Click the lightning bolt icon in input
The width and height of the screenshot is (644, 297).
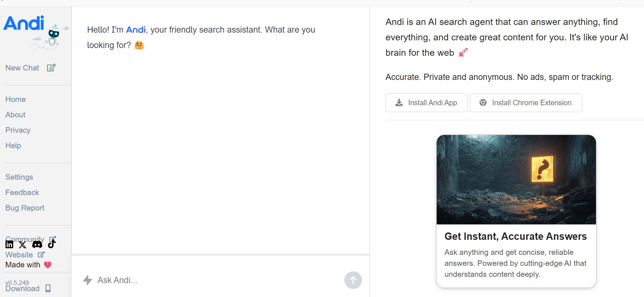click(88, 280)
